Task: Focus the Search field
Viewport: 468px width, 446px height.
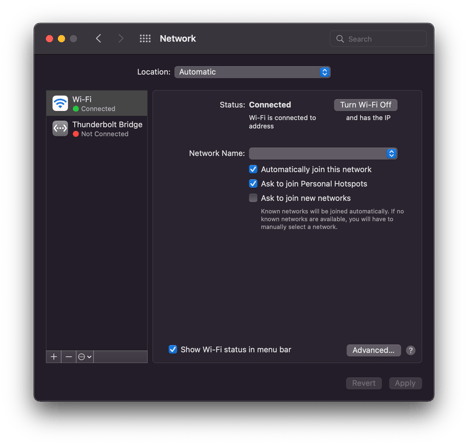Action: coord(378,39)
